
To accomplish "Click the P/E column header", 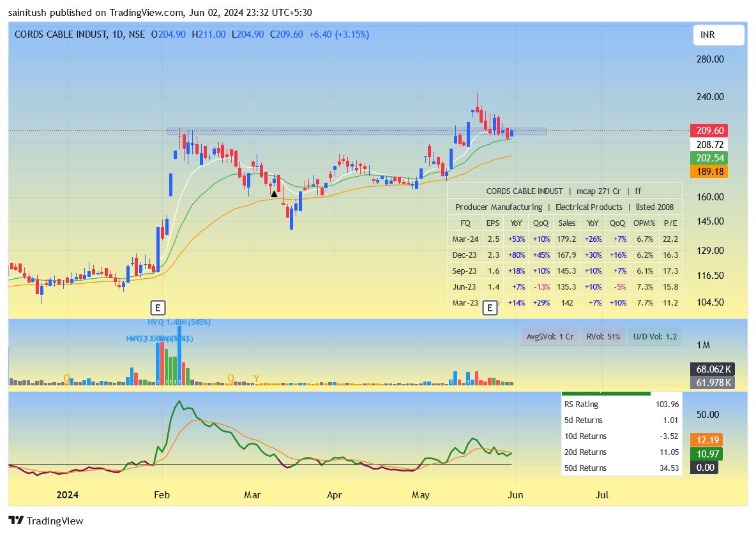I will pyautogui.click(x=670, y=223).
